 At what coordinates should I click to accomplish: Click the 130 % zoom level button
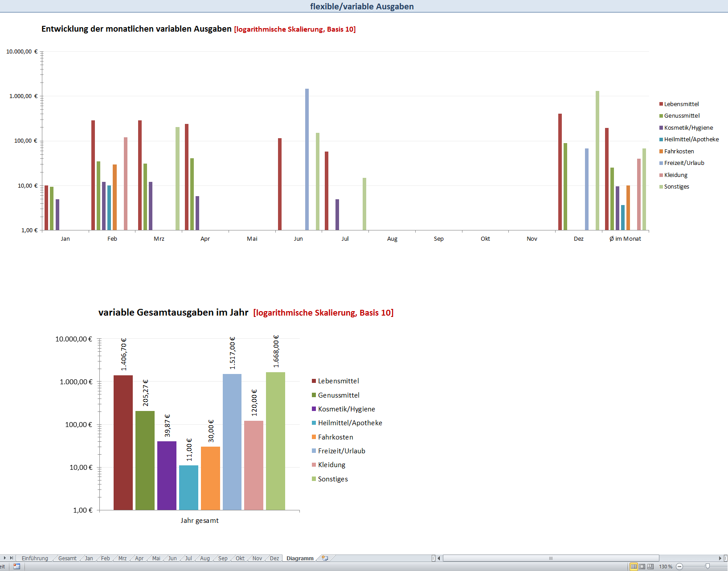tap(666, 567)
